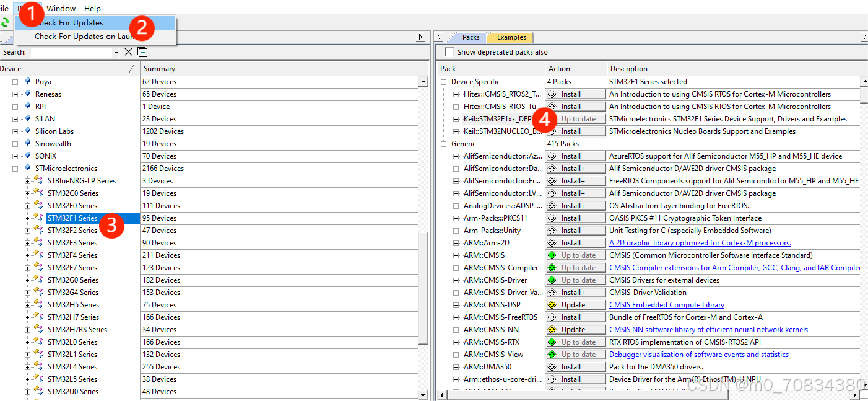868x401 pixels.
Task: Click into the Search input field
Action: click(x=71, y=53)
